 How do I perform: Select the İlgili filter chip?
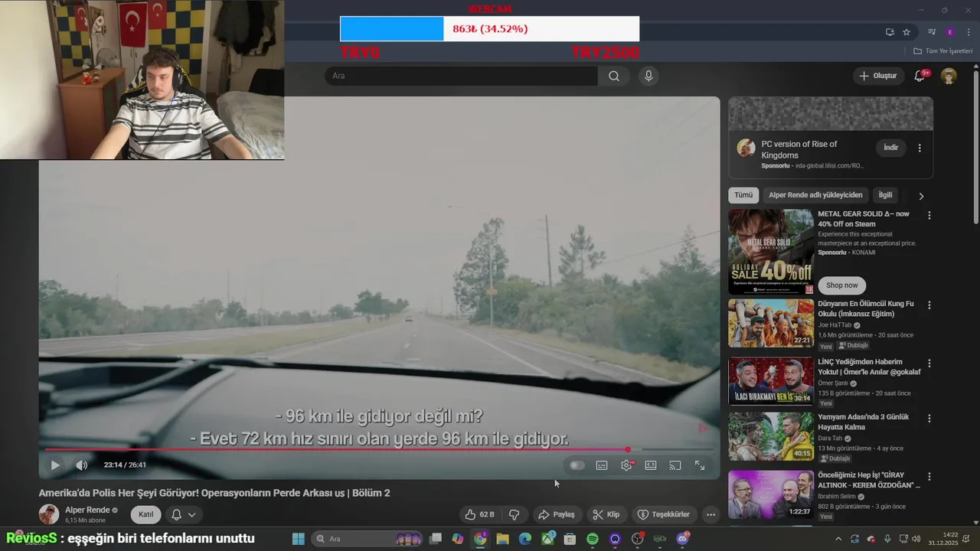point(885,195)
